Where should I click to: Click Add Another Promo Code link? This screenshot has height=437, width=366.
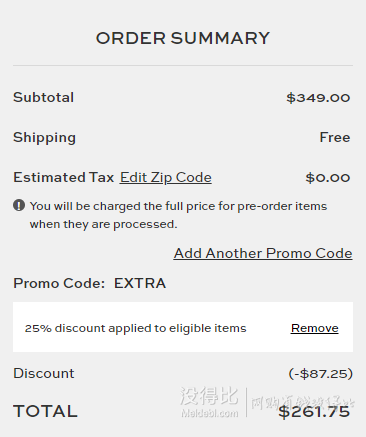pos(263,253)
